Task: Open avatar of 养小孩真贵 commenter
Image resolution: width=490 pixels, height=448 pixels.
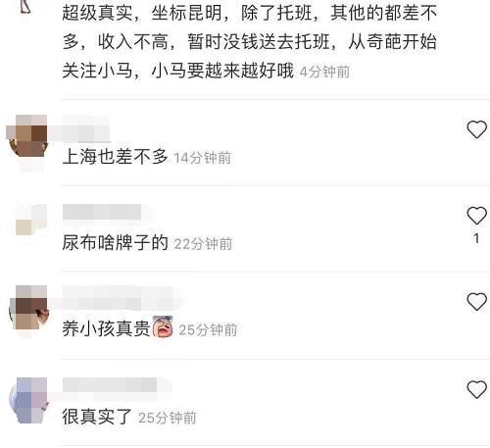Action: 28,307
